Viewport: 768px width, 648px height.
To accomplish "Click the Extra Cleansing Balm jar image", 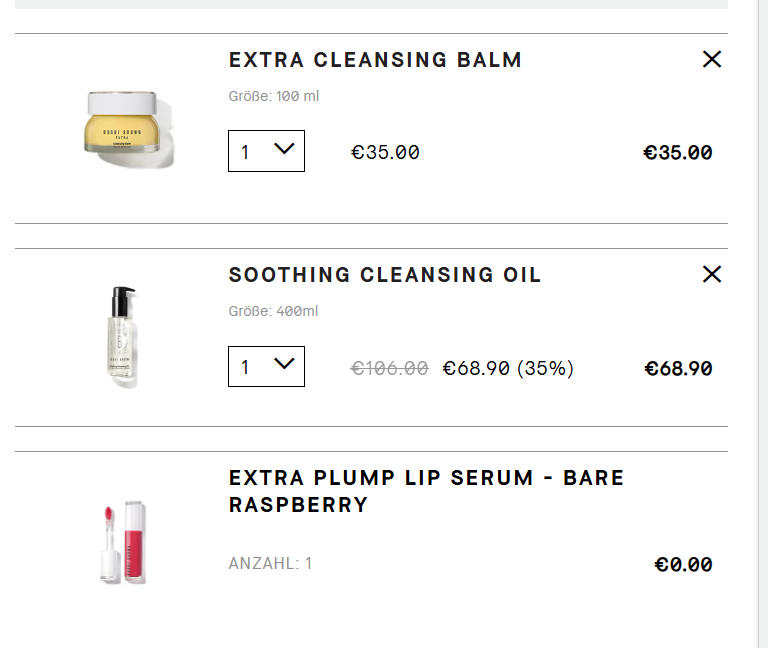I will (123, 128).
